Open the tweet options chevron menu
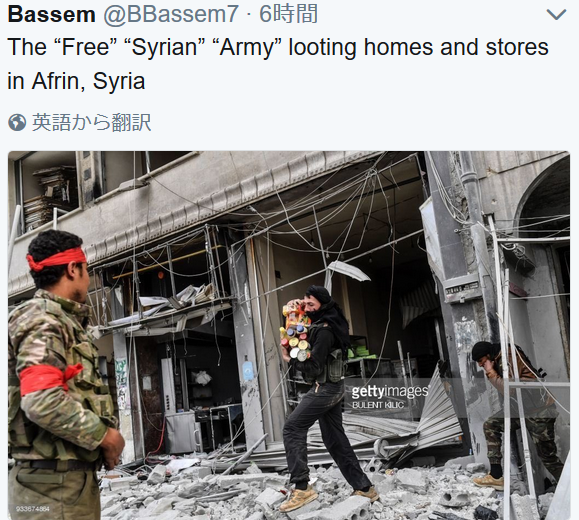The height and width of the screenshot is (520, 579). pos(556,15)
